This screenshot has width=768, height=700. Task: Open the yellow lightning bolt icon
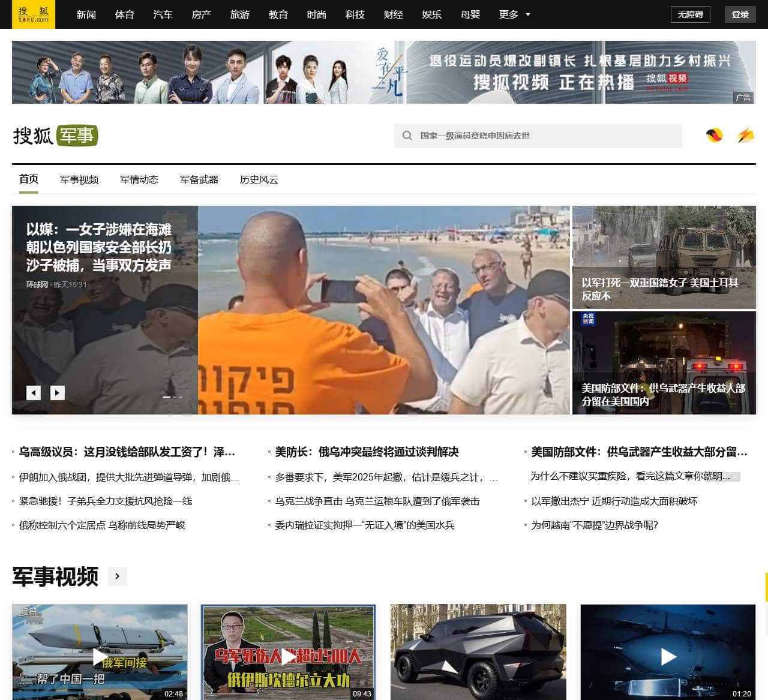click(745, 136)
